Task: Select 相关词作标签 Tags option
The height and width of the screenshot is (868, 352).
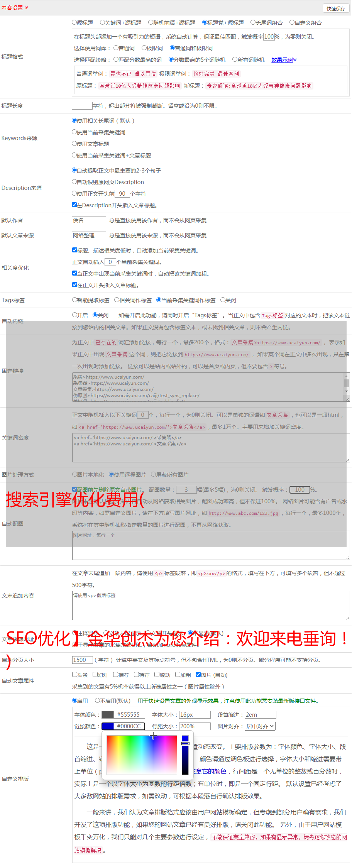Action: 117,300
